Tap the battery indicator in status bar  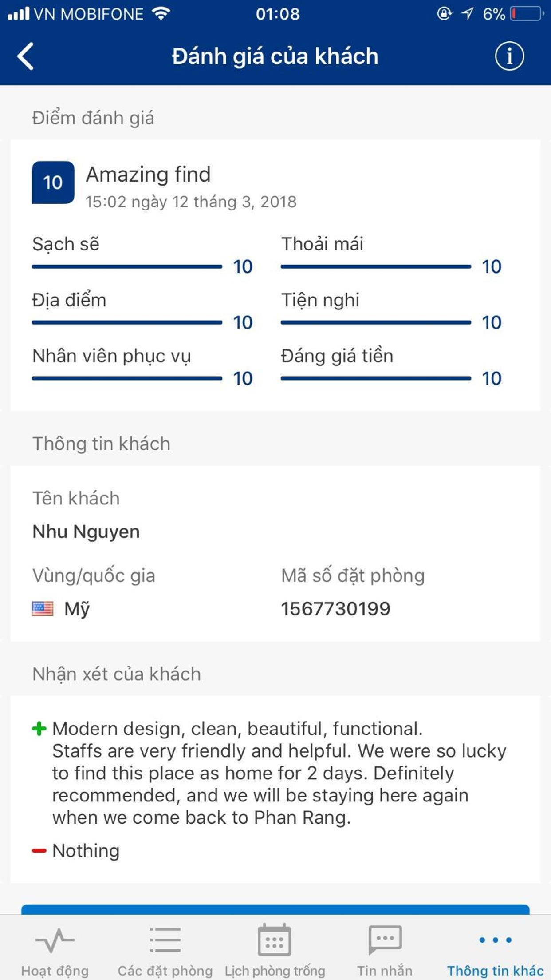[x=527, y=14]
